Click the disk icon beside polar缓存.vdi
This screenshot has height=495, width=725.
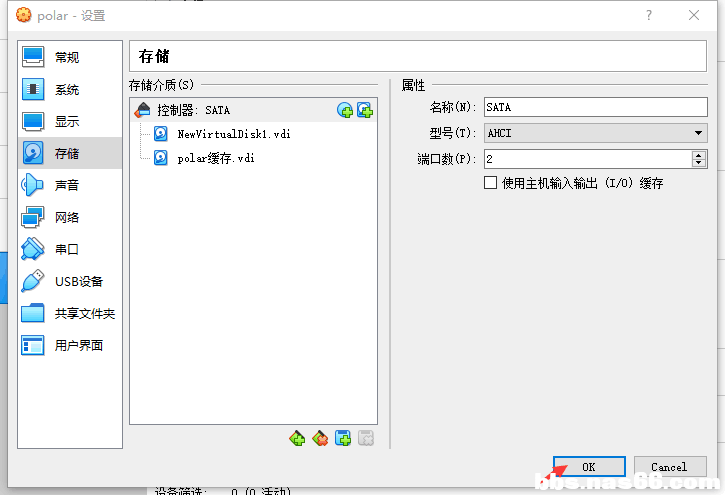coord(160,158)
